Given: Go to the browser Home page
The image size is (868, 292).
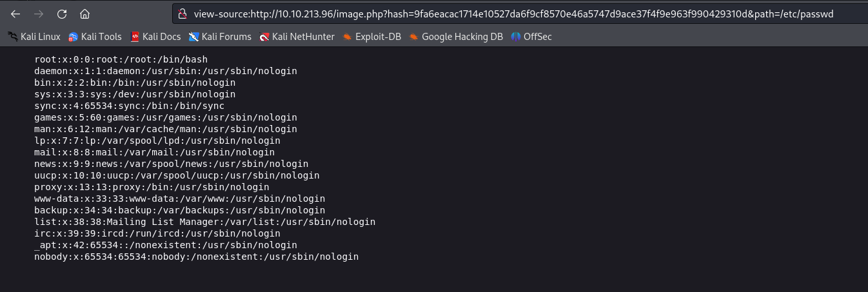Looking at the screenshot, I should 84,14.
